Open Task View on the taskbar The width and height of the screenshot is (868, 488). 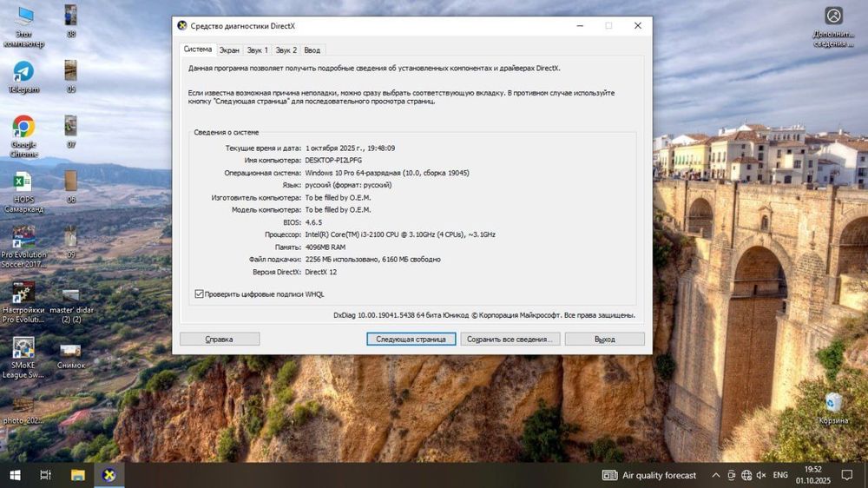coord(45,475)
